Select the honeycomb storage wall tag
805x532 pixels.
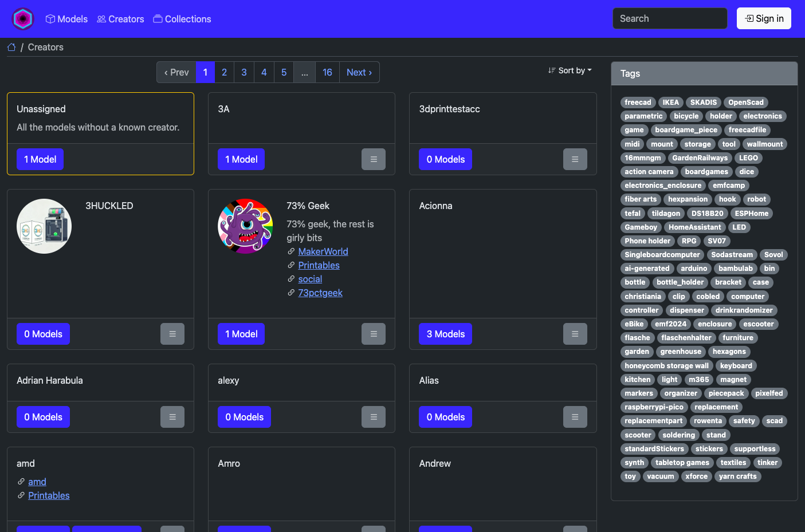[666, 366]
